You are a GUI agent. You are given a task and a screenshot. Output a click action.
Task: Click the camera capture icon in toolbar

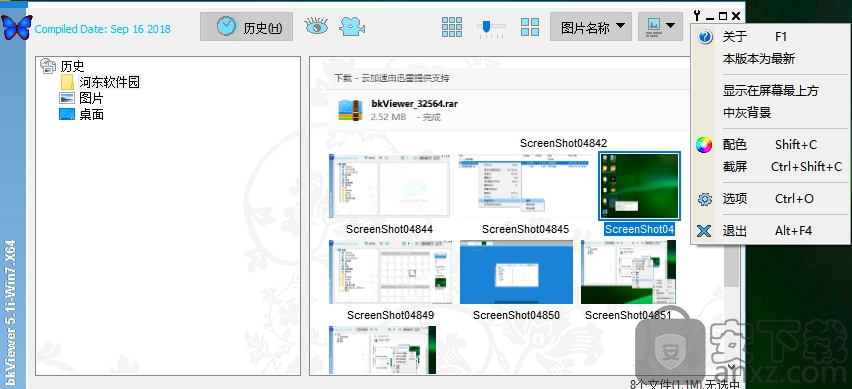352,26
